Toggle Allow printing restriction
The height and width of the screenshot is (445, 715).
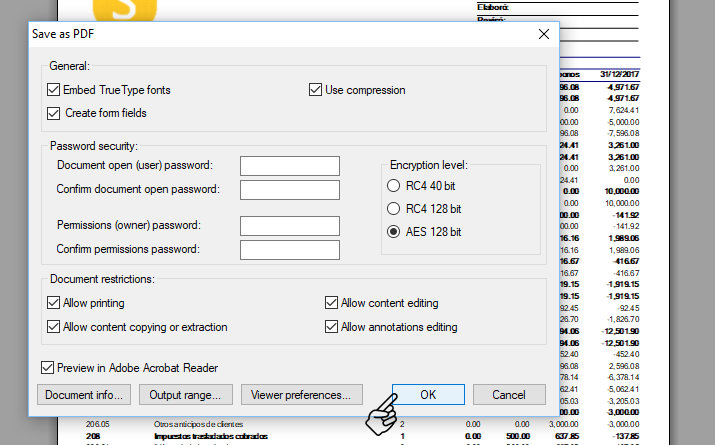pyautogui.click(x=54, y=303)
